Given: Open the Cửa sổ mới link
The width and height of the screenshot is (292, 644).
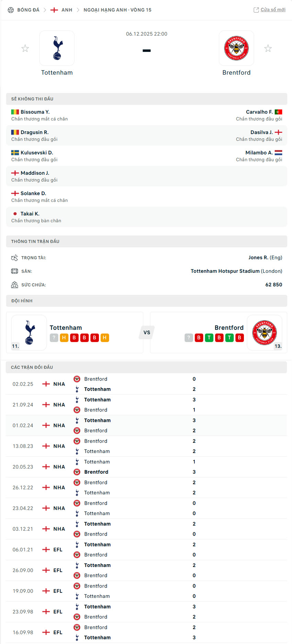Looking at the screenshot, I should (x=269, y=10).
